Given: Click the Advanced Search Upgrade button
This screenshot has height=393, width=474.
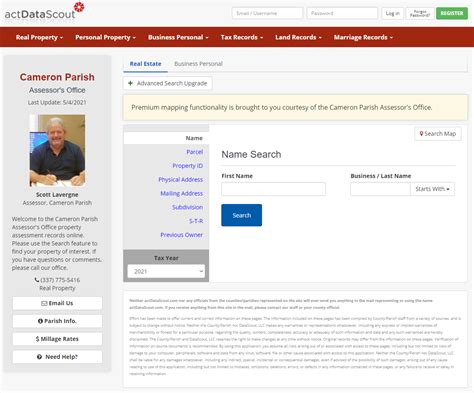Looking at the screenshot, I should pos(168,83).
